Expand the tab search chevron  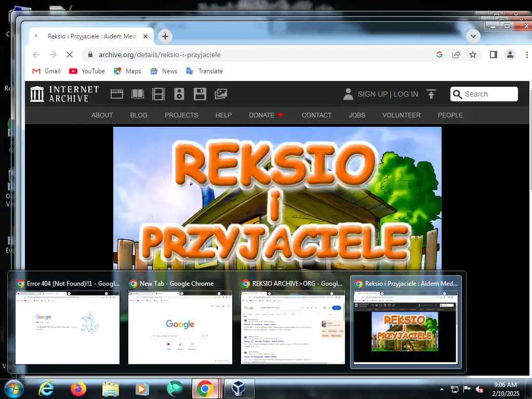tap(473, 36)
